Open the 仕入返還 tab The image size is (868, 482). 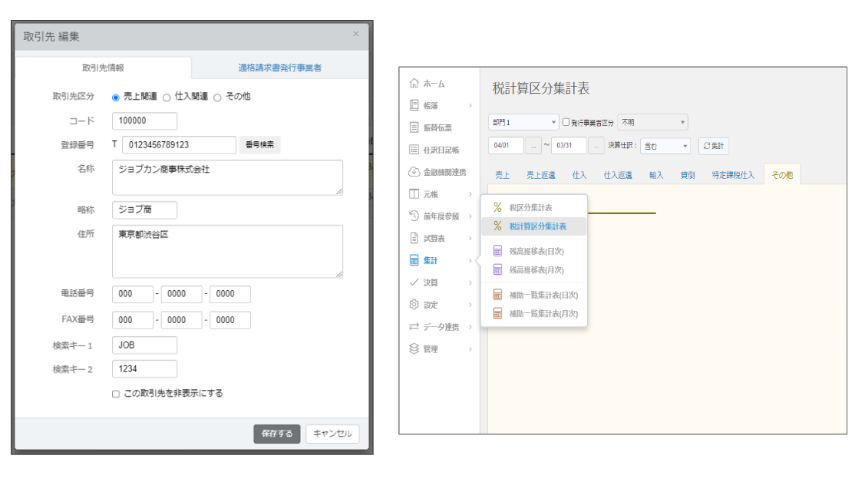[618, 175]
